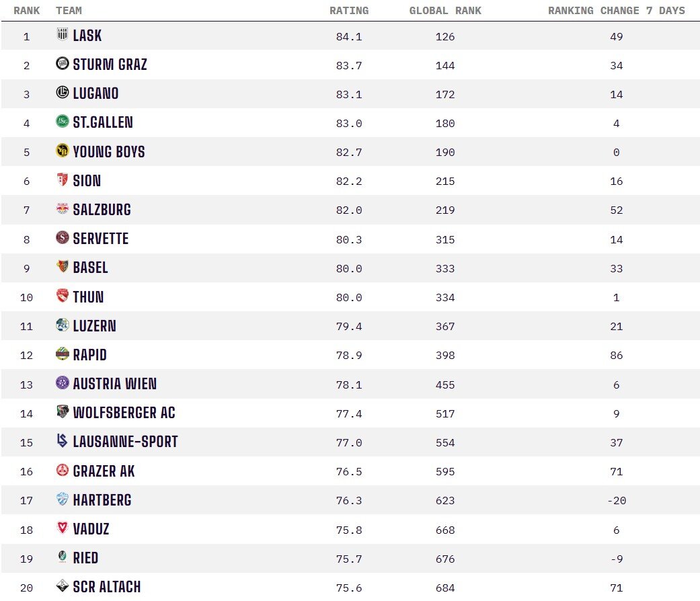700x601 pixels.
Task: Click the Basel club crest
Action: click(x=63, y=266)
